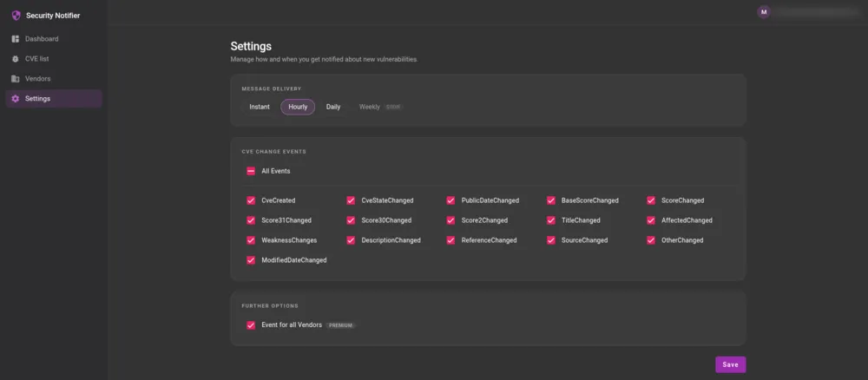
Task: Uncheck the CveCreated checkbox
Action: tap(251, 200)
